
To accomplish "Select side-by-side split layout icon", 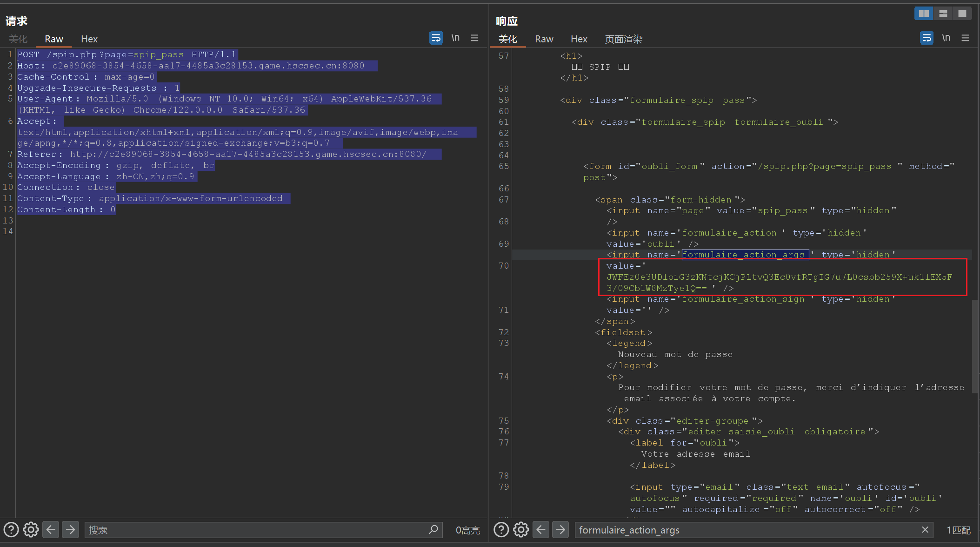I will [924, 14].
